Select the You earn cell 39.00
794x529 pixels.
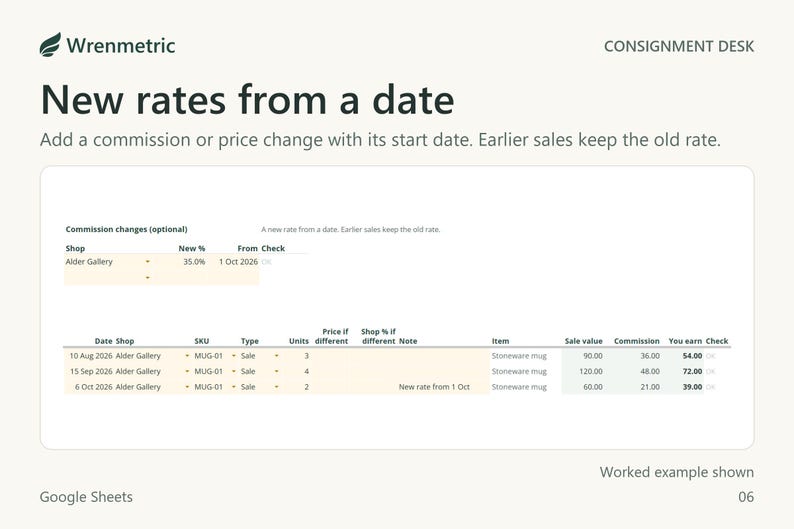683,387
